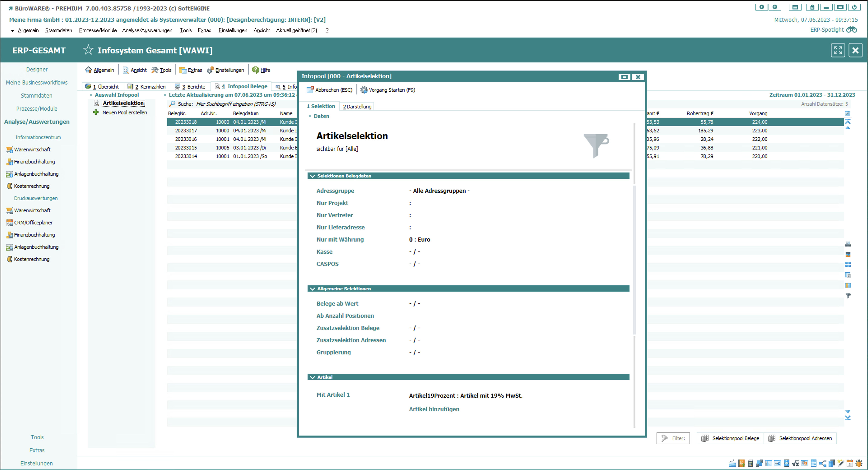The width and height of the screenshot is (868, 470).
Task: Collapse the Allgemeine Selektionen section
Action: pyautogui.click(x=312, y=289)
